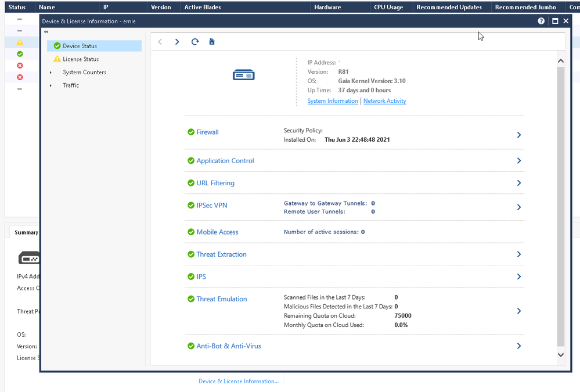Image resolution: width=580 pixels, height=392 pixels.
Task: Click the Anti-Bot & Anti-Virus check icon
Action: (x=191, y=346)
